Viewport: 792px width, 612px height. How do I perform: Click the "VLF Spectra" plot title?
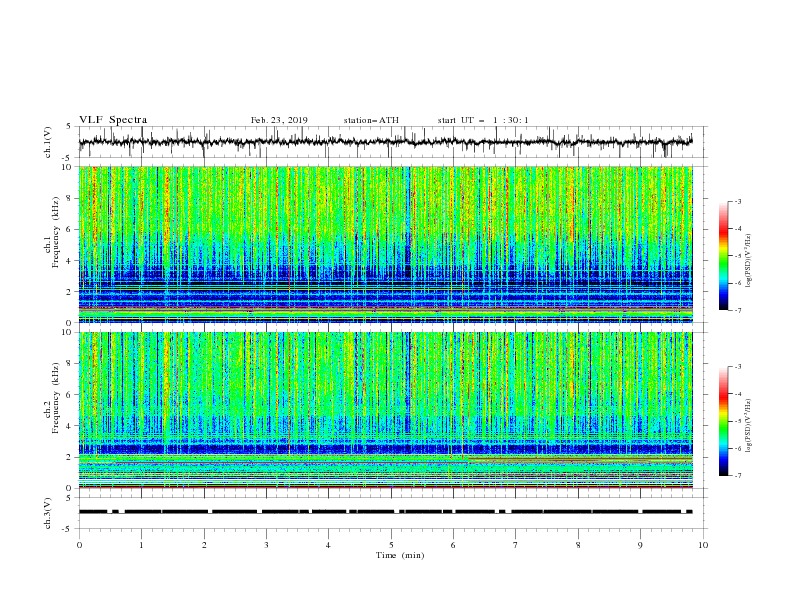pos(113,120)
